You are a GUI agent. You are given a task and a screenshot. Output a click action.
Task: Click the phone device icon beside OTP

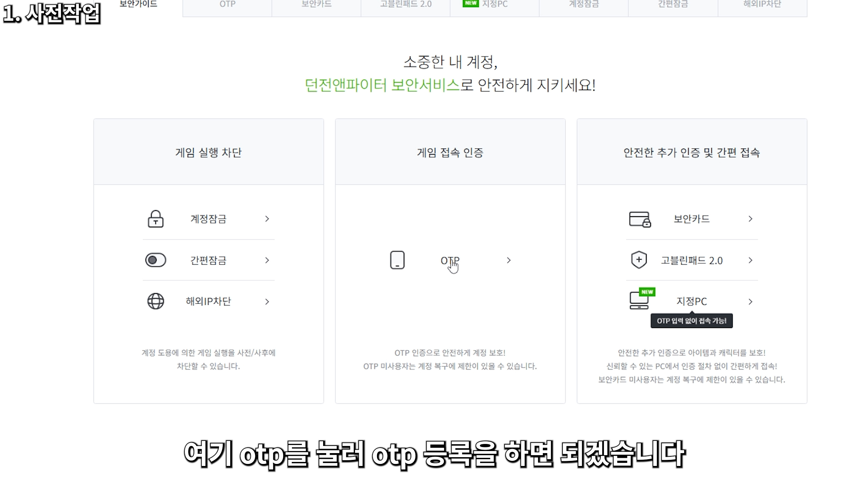[397, 260]
